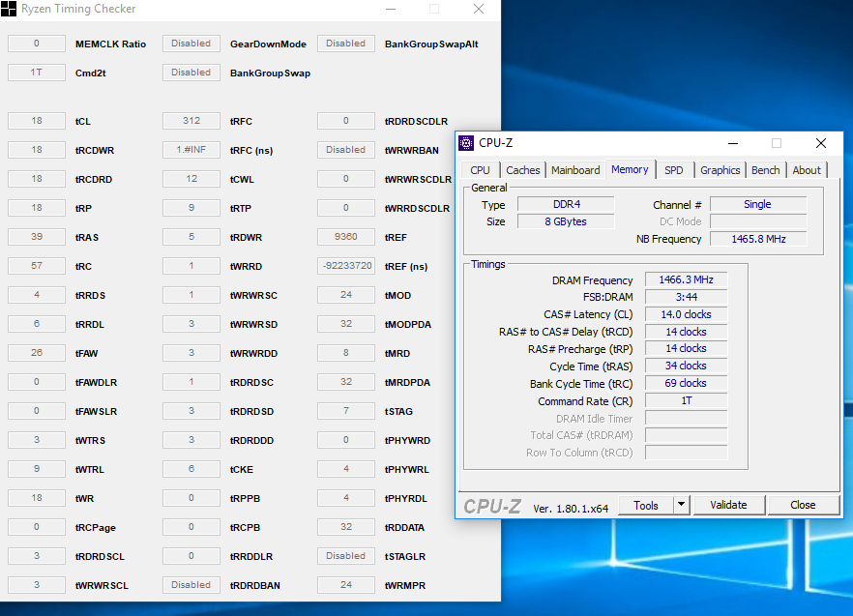Click the tCKE value 6 field
Image resolution: width=853 pixels, height=616 pixels.
point(191,469)
